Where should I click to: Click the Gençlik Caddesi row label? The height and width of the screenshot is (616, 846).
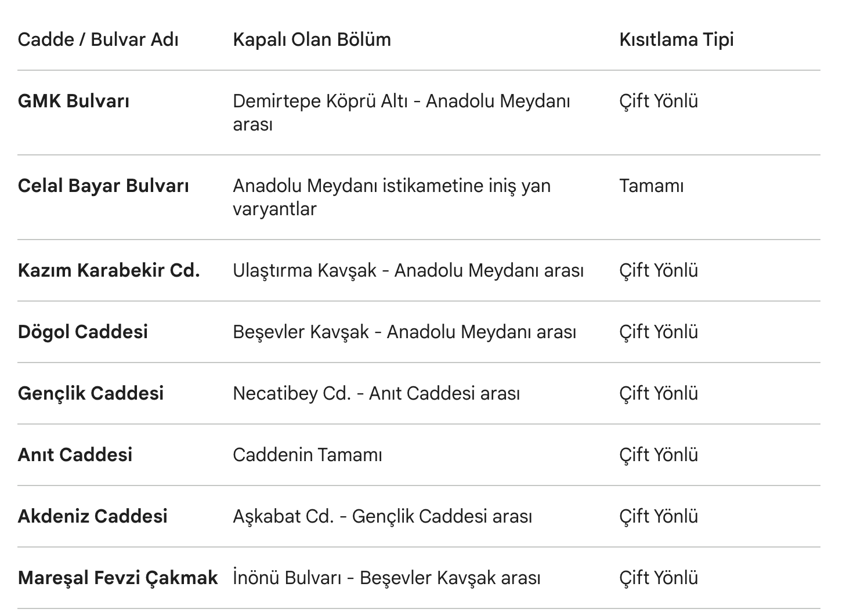coord(91,393)
